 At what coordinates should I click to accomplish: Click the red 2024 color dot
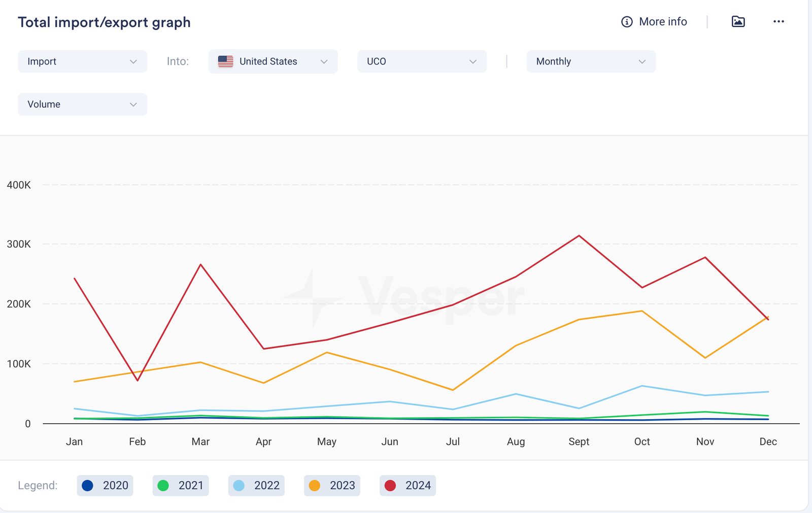click(390, 486)
